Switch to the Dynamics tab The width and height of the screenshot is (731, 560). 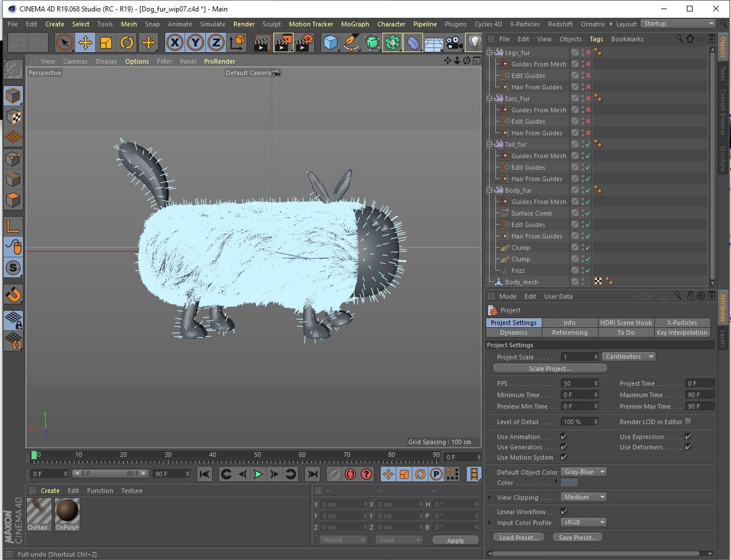point(513,332)
